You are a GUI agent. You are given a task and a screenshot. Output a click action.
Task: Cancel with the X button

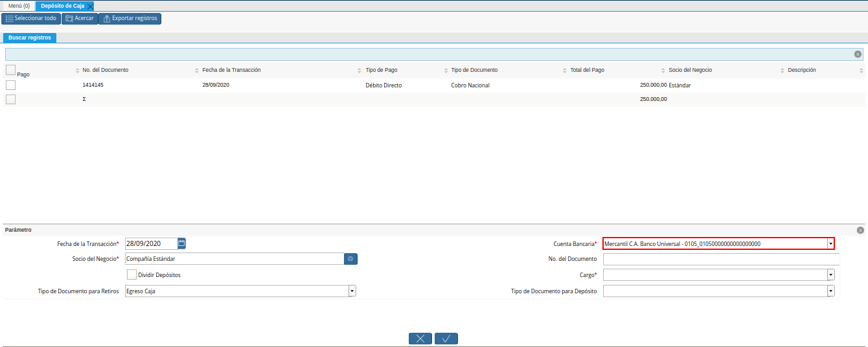click(x=420, y=339)
